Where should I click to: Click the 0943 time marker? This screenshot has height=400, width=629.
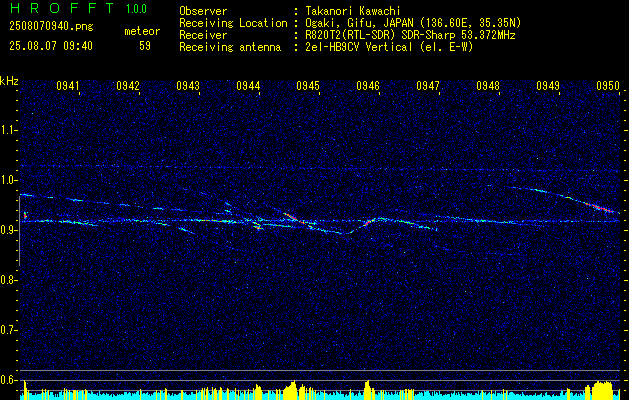pos(188,85)
